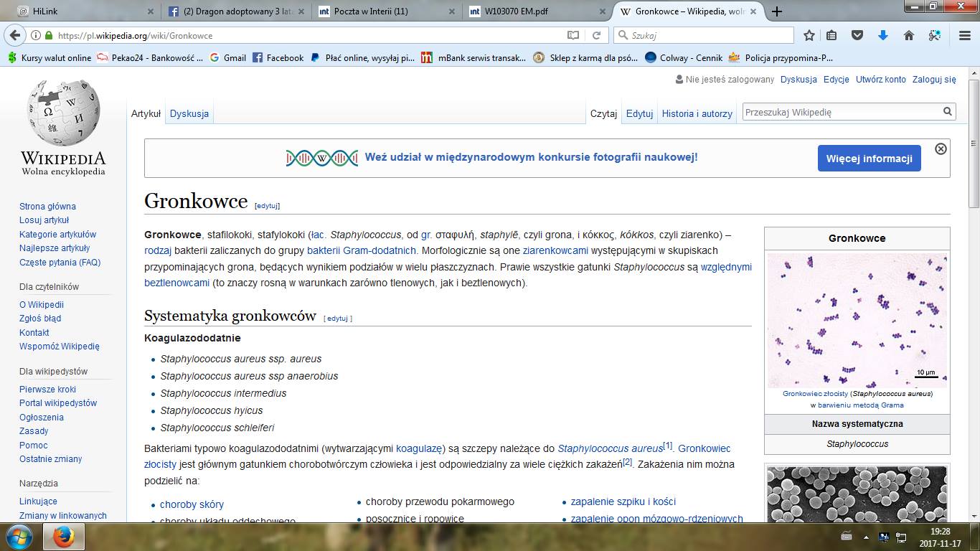
Task: Open Sklep z karmą dla psów bookmark
Action: pyautogui.click(x=586, y=58)
